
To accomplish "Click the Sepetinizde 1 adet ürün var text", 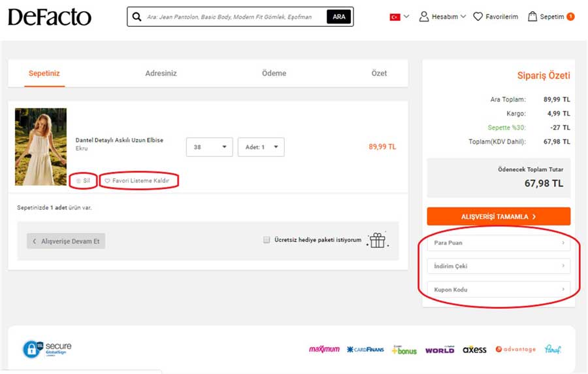I will pyautogui.click(x=54, y=207).
